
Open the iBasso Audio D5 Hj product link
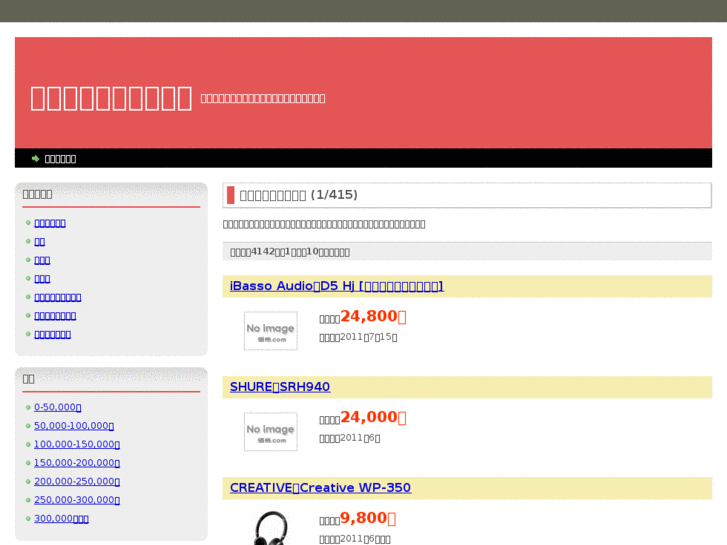(337, 286)
